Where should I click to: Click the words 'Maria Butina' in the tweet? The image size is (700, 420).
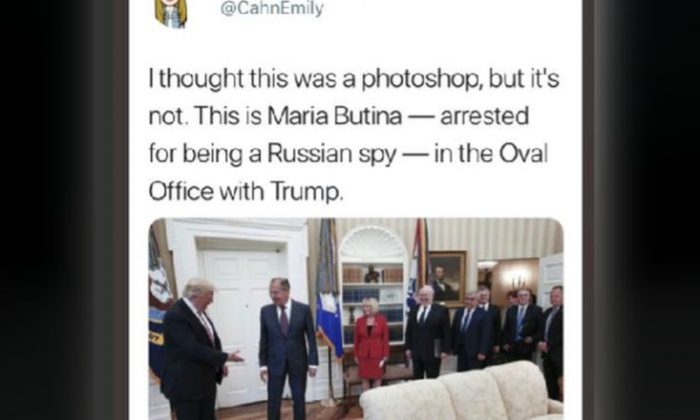click(335, 116)
